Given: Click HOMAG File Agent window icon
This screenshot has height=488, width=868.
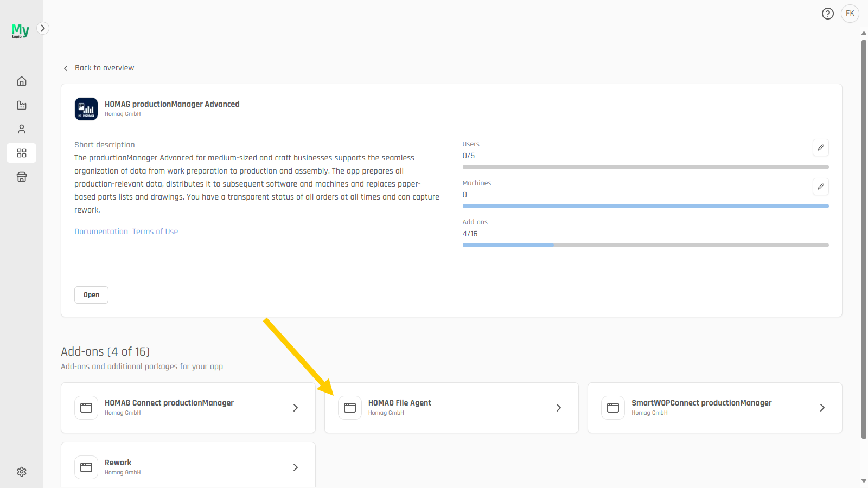Looking at the screenshot, I should pyautogui.click(x=350, y=408).
